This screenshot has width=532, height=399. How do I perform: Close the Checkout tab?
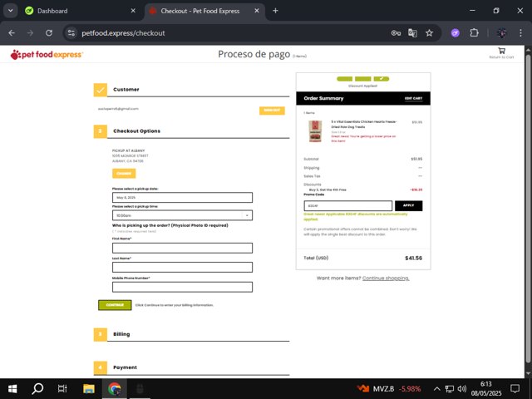pyautogui.click(x=257, y=11)
